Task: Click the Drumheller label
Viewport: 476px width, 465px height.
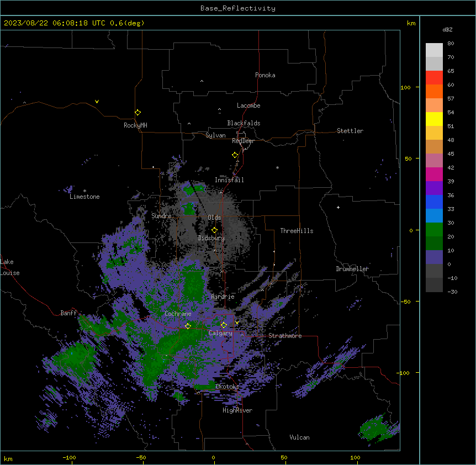Action: coord(352,269)
